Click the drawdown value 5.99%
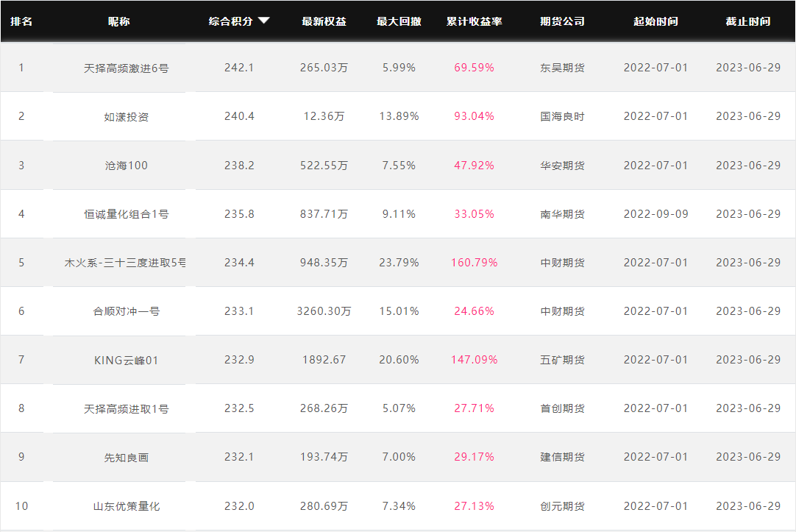The image size is (796, 532). [x=399, y=68]
